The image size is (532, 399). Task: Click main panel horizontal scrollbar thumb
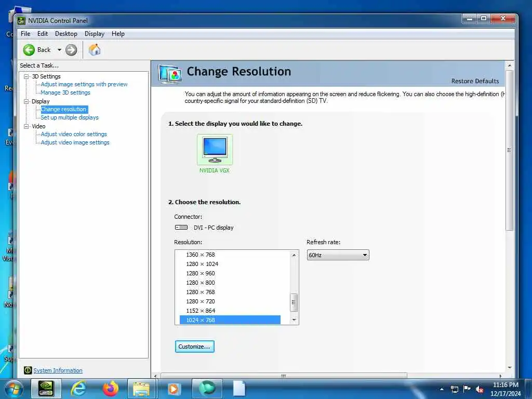point(284,376)
